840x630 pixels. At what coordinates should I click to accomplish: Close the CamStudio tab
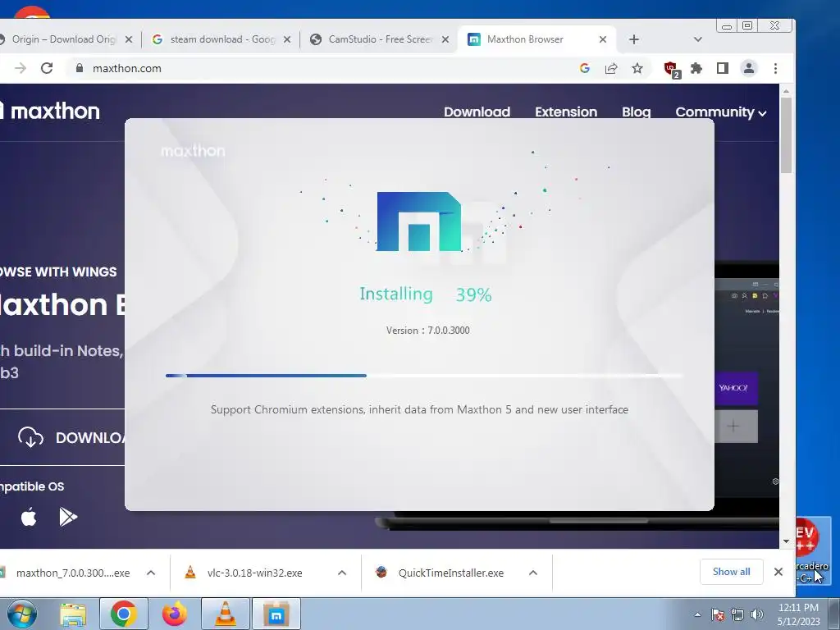coord(445,39)
